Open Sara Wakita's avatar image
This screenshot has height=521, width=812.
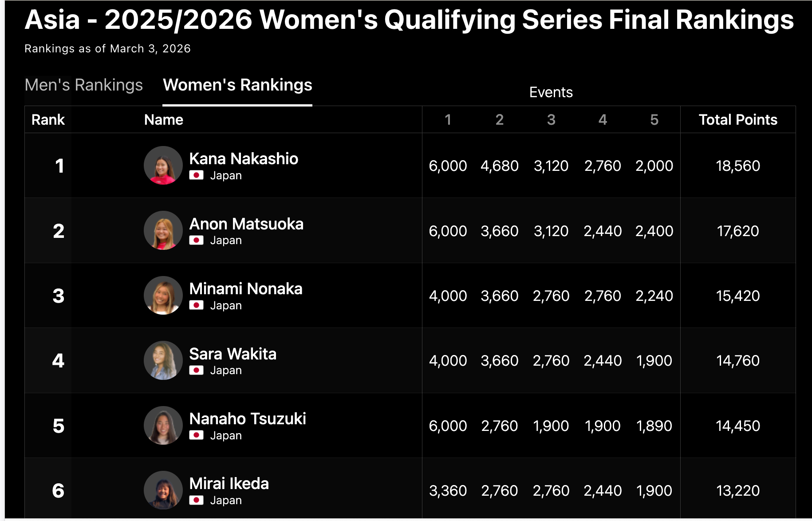coord(163,360)
